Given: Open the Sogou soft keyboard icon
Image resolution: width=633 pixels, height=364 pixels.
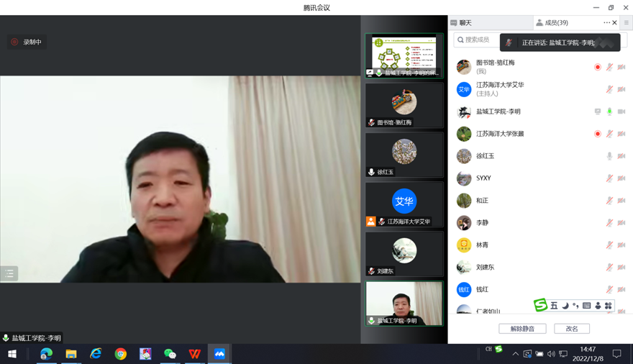Looking at the screenshot, I should [x=587, y=306].
